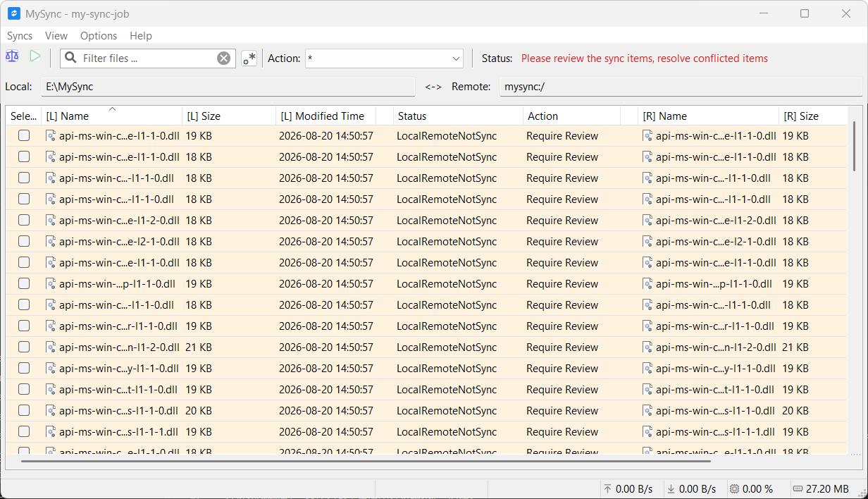The image size is (868, 499).
Task: Open the View menu
Action: 56,36
